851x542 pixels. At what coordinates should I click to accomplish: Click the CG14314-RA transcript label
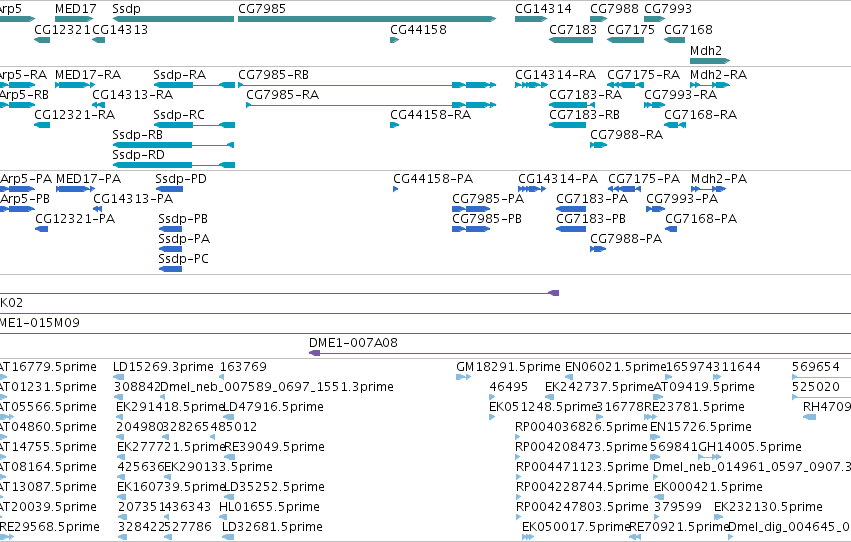coord(555,74)
